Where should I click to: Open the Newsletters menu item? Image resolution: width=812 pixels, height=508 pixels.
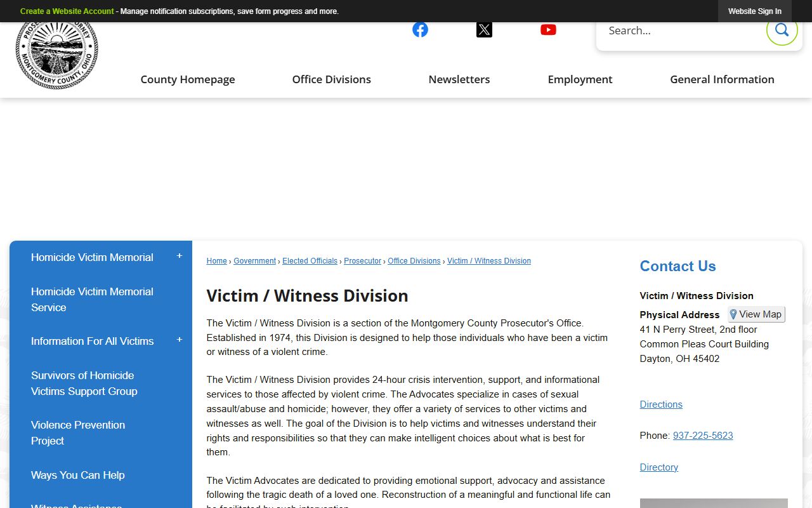tap(459, 79)
